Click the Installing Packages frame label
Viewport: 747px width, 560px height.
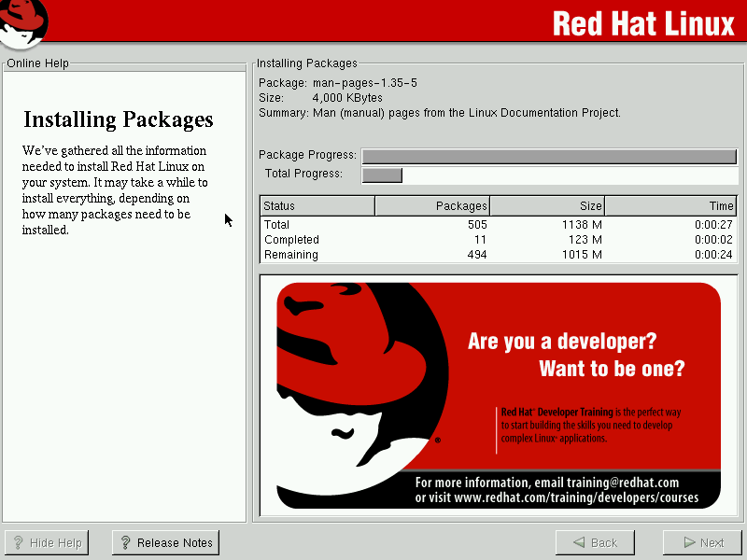[307, 63]
